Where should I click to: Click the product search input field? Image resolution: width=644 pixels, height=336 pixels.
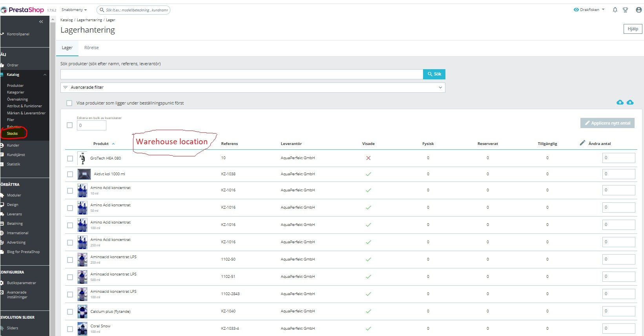pos(242,74)
